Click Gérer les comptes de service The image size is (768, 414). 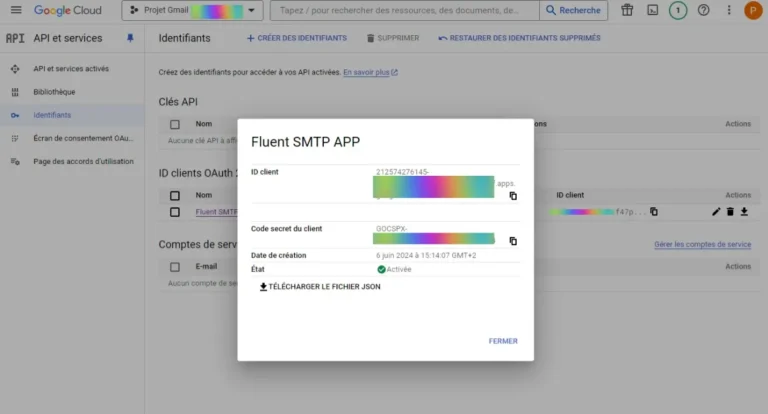(702, 244)
